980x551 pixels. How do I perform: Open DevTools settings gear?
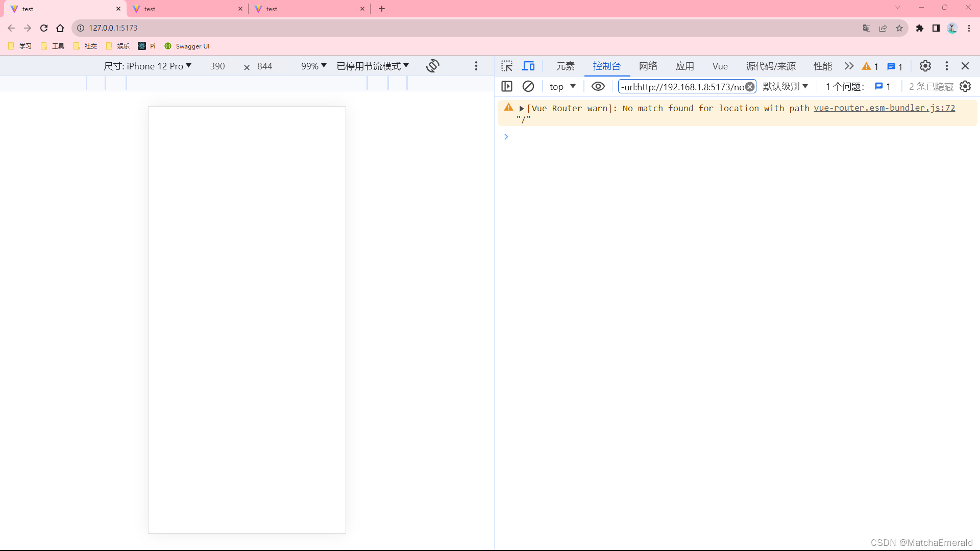pos(925,66)
